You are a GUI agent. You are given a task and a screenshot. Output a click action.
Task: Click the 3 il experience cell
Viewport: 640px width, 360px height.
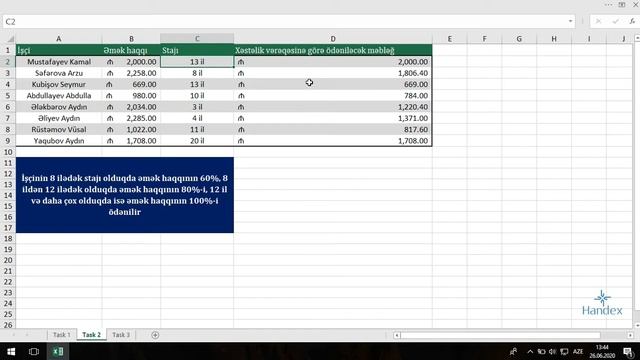point(197,107)
